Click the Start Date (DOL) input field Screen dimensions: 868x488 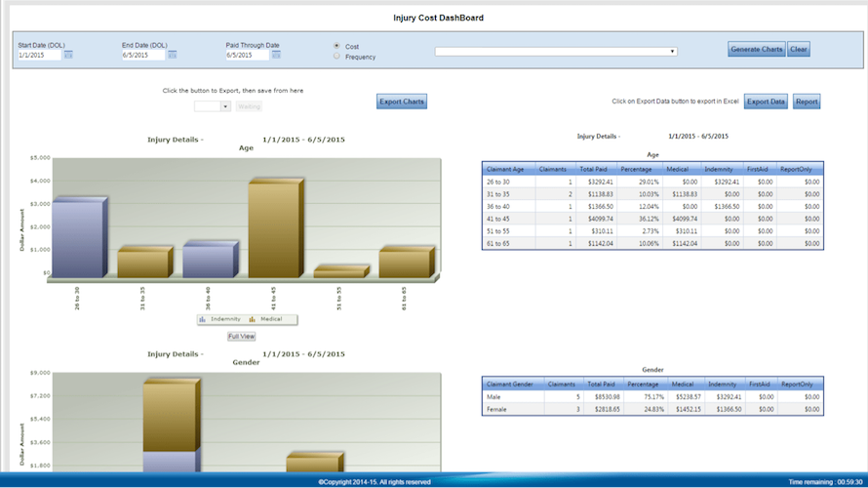click(39, 55)
